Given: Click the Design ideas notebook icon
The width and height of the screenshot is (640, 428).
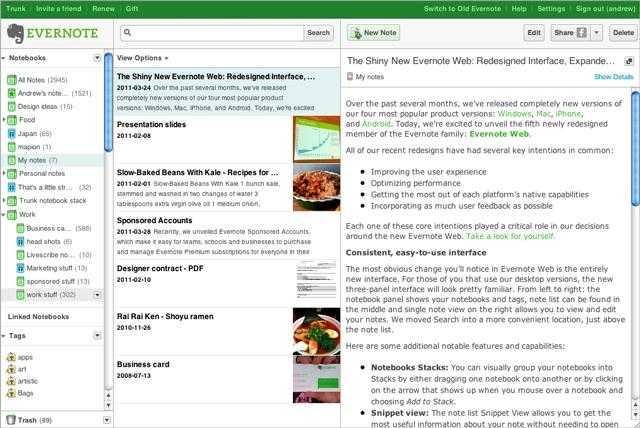Looking at the screenshot, I should 12,107.
